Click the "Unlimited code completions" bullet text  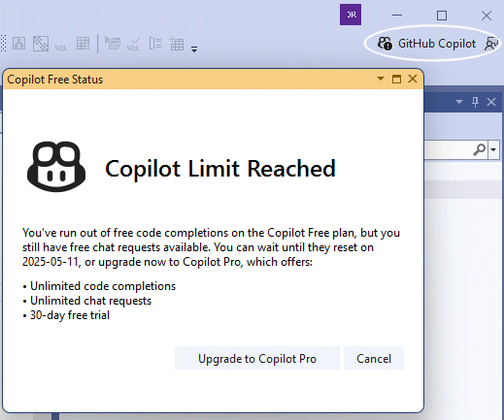(x=103, y=286)
